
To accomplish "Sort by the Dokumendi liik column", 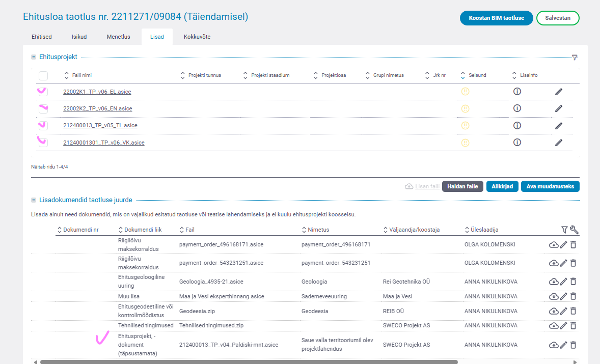I will (140, 230).
